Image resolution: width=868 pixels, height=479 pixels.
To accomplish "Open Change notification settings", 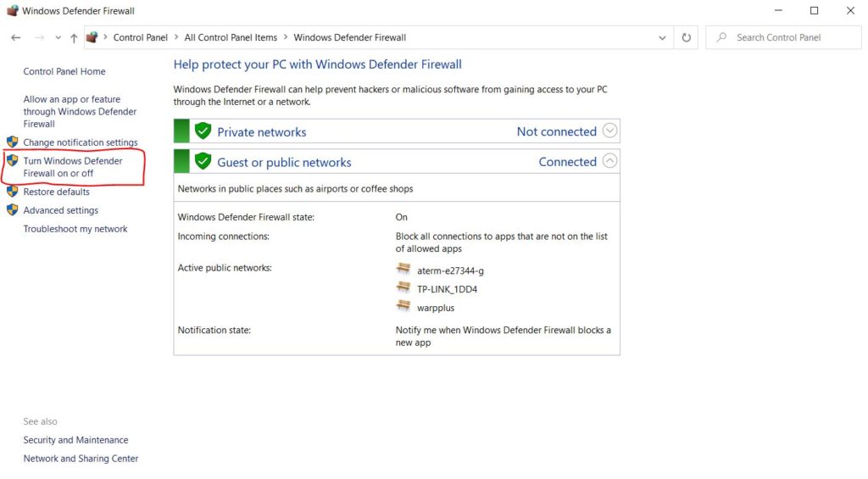I will (81, 142).
